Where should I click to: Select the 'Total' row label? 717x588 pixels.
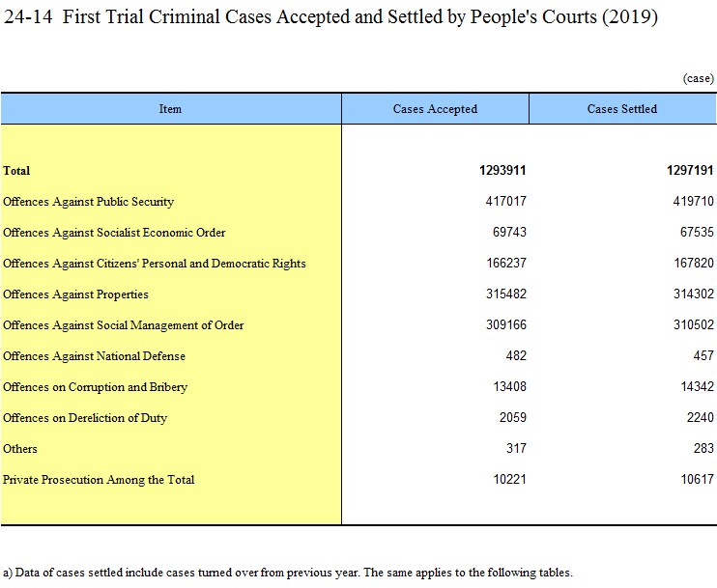16,171
